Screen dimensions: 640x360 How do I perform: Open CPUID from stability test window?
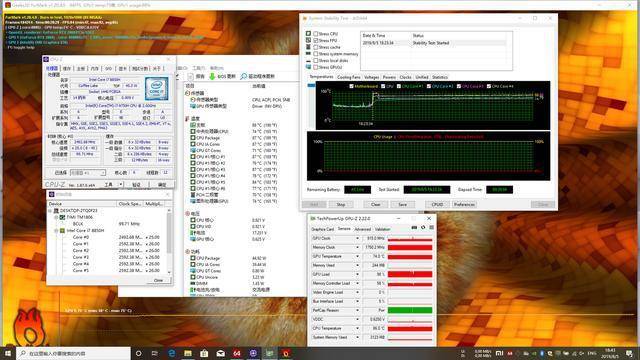click(x=437, y=204)
